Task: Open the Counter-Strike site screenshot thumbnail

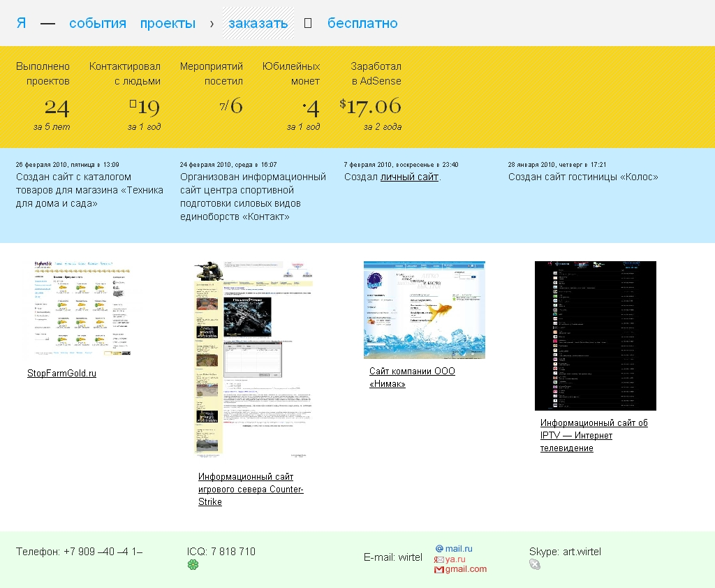Action: [253, 360]
